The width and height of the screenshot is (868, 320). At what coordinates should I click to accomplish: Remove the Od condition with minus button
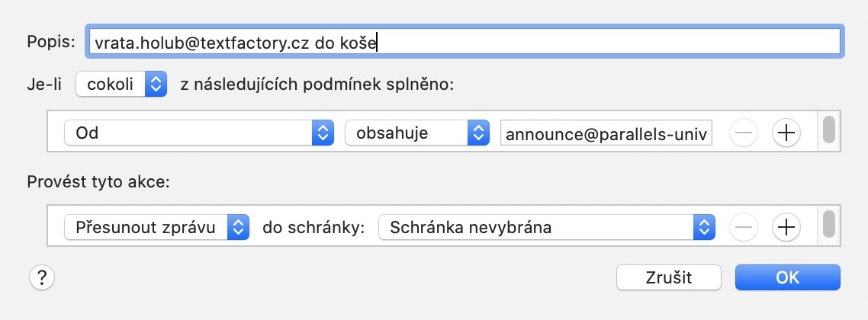click(x=744, y=133)
